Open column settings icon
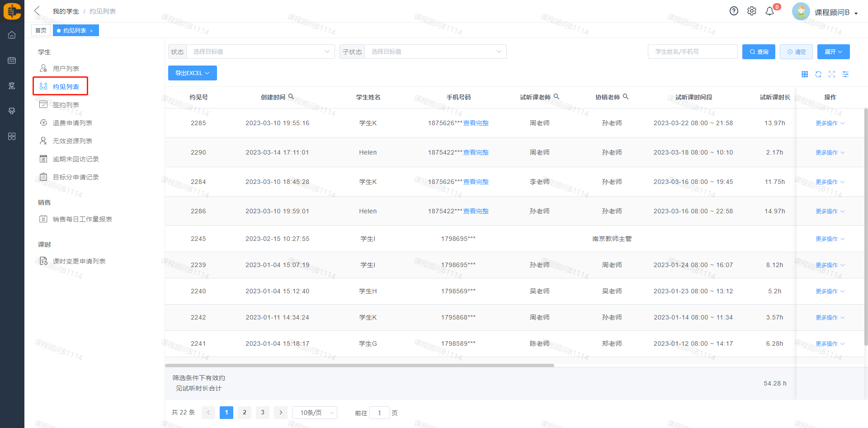Viewport: 868px width, 428px height. [x=845, y=74]
